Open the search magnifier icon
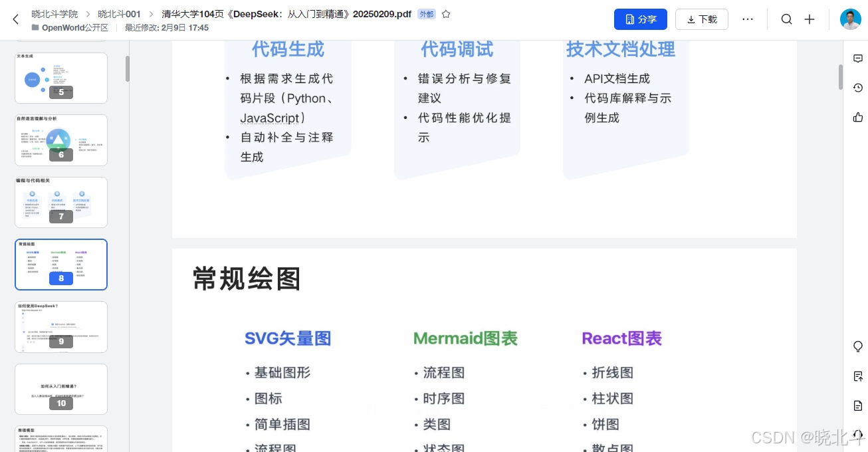868x452 pixels. [x=786, y=19]
